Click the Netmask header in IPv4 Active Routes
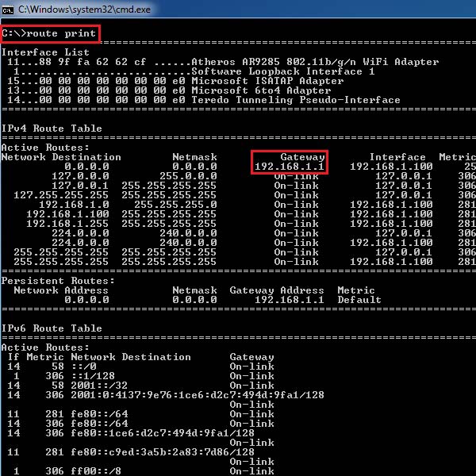 point(194,157)
